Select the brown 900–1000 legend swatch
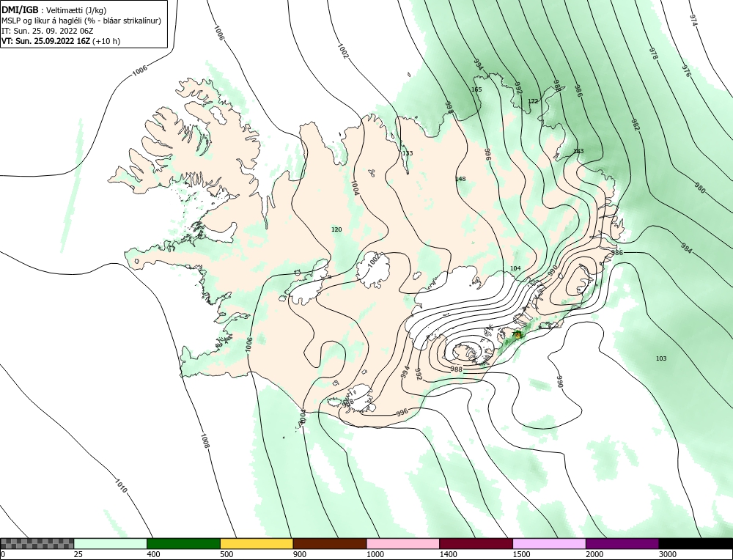 [330, 544]
